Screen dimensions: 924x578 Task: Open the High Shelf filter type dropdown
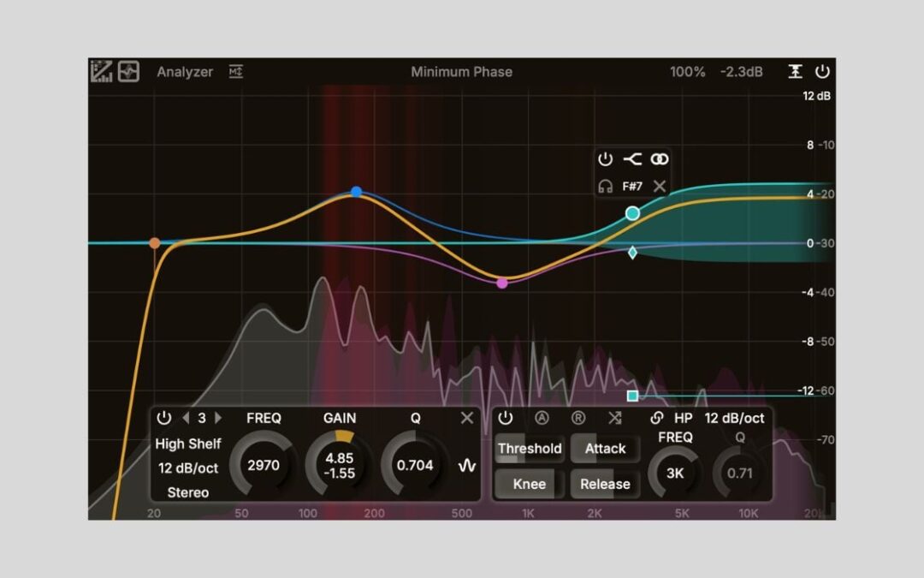click(x=188, y=444)
